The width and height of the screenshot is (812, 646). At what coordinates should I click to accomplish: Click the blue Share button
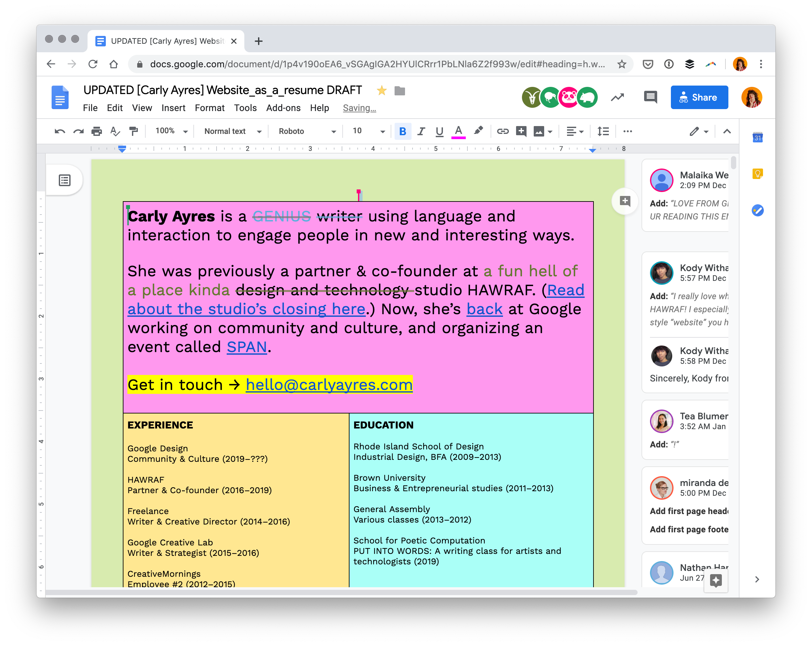click(x=699, y=98)
